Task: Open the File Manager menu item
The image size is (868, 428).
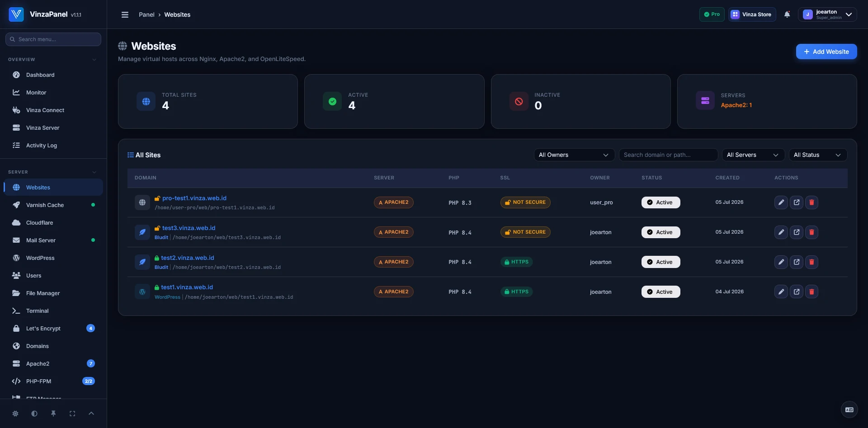Action: 53,293
